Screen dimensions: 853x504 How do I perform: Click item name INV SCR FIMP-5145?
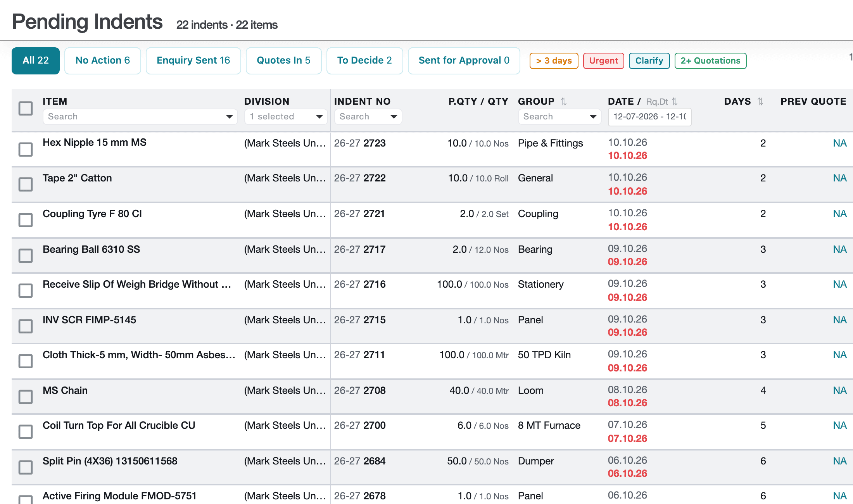pyautogui.click(x=90, y=320)
